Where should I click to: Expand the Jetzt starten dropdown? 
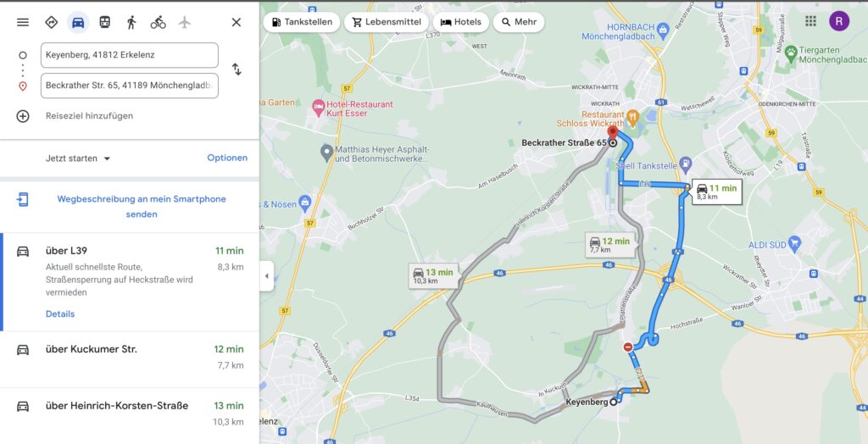pyautogui.click(x=78, y=158)
